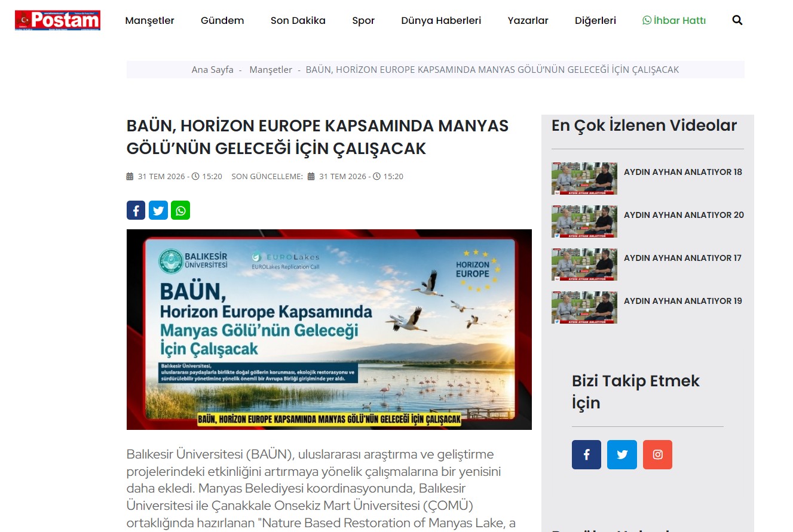Go to Ana Sayfa breadcrumb

point(212,69)
